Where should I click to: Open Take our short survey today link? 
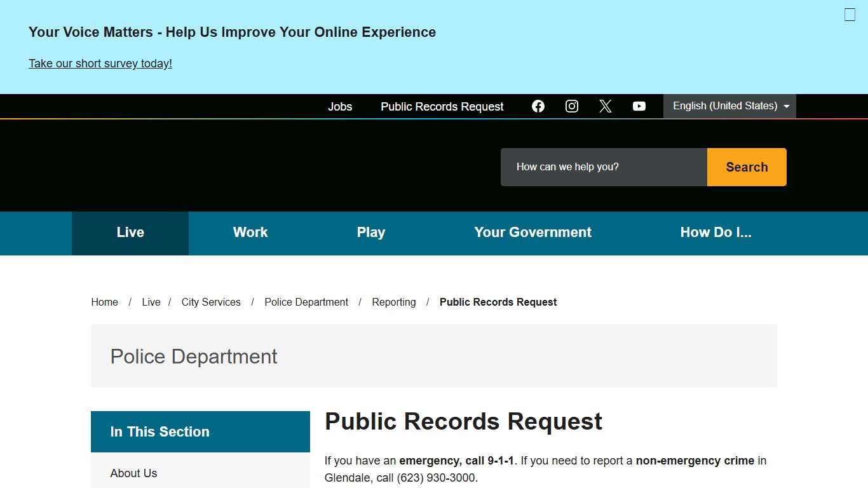(x=100, y=63)
